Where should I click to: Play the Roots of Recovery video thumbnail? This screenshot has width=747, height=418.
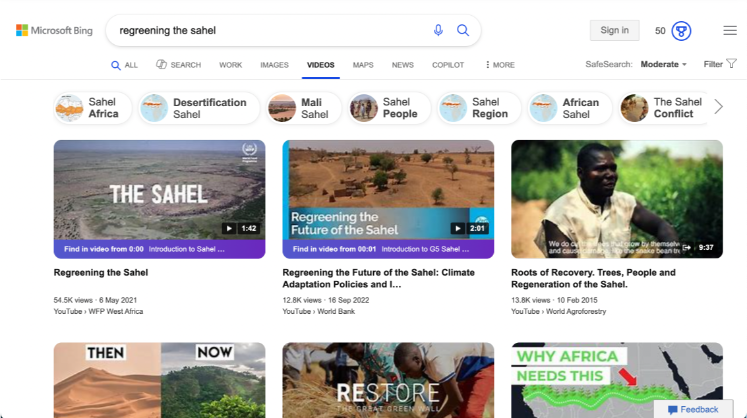tap(616, 199)
